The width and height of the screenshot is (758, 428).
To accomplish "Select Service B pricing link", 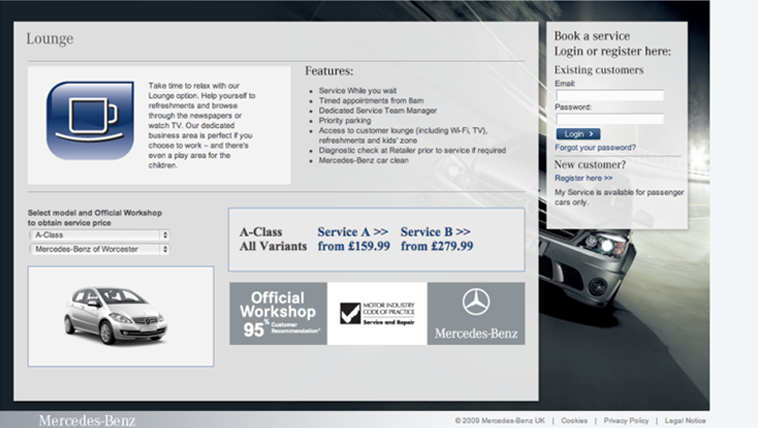I will pyautogui.click(x=437, y=232).
